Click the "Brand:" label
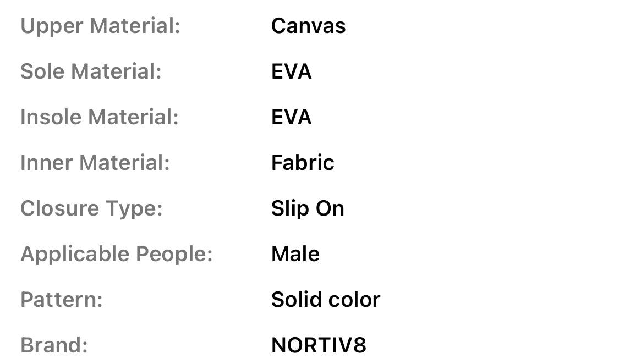This screenshot has height=364, width=619. [54, 345]
